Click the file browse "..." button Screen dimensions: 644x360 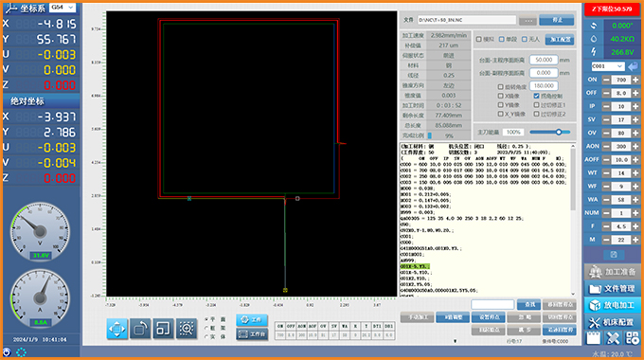click(528, 20)
